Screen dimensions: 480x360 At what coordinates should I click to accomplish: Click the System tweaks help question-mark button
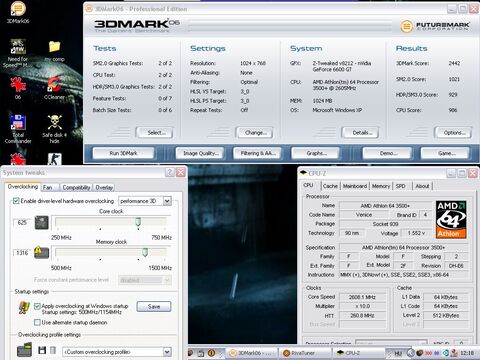tap(170, 172)
